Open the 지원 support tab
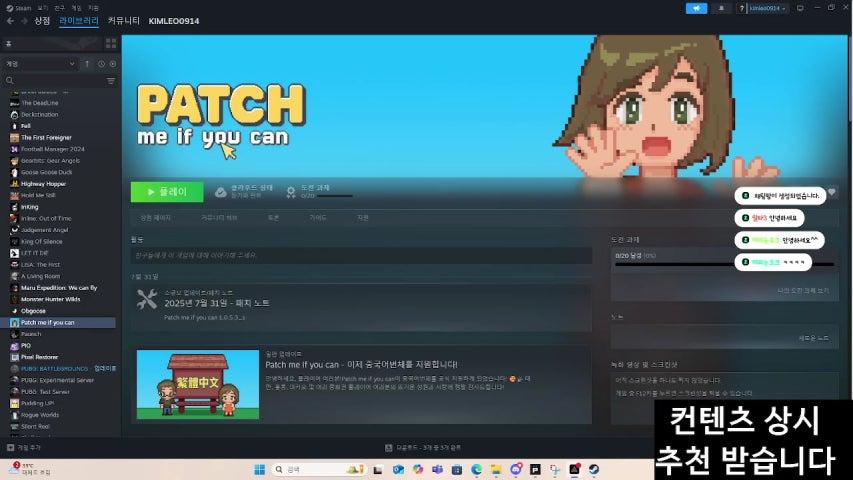This screenshot has height=480, width=853. (x=363, y=218)
